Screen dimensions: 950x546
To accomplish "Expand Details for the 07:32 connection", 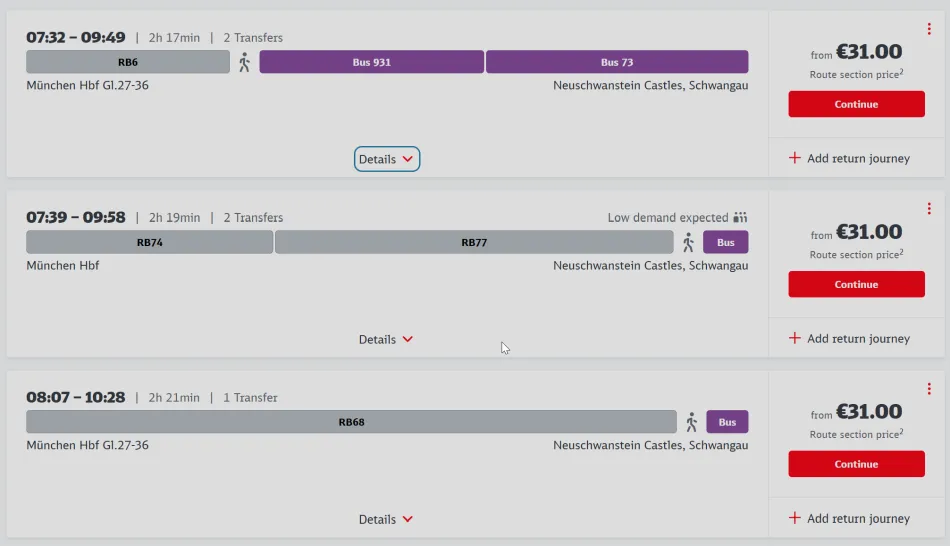I will coord(386,159).
